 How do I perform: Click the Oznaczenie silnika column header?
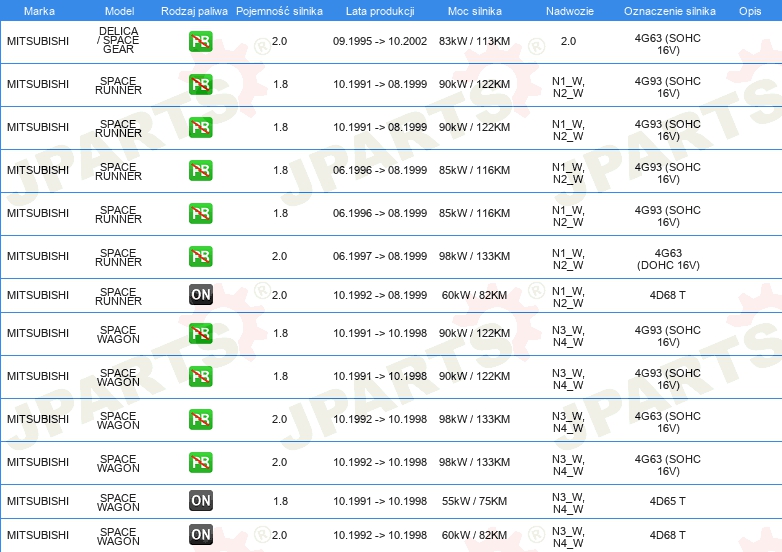(669, 11)
